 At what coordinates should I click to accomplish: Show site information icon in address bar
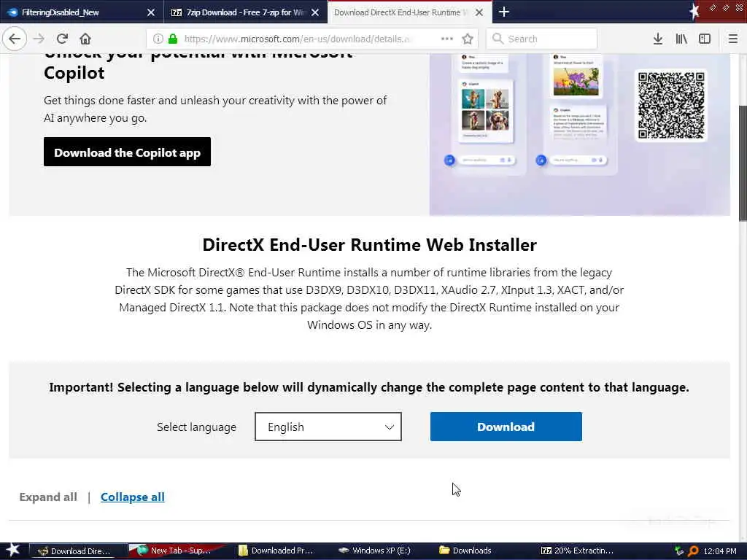(x=158, y=39)
